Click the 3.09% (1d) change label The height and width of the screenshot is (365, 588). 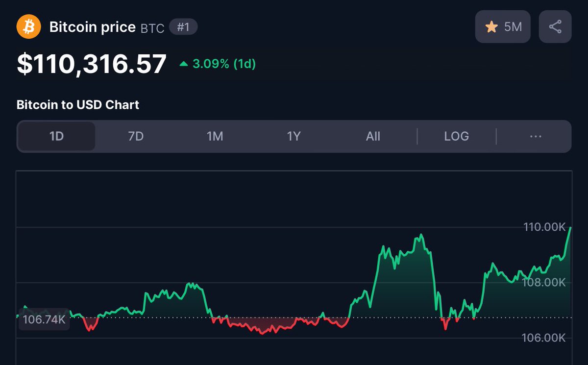tap(224, 64)
